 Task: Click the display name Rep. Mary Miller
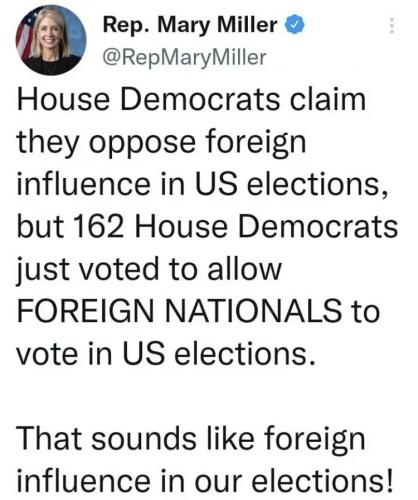pyautogui.click(x=190, y=25)
